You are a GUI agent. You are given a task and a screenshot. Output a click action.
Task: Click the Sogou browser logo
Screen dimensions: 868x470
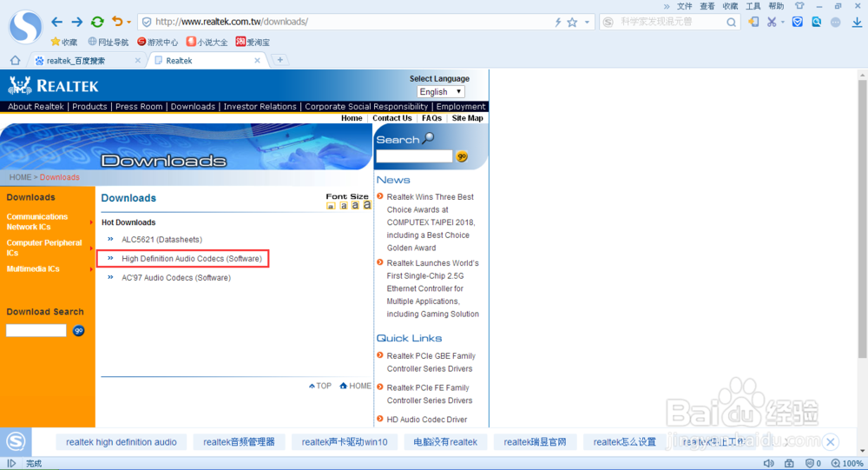click(x=25, y=27)
